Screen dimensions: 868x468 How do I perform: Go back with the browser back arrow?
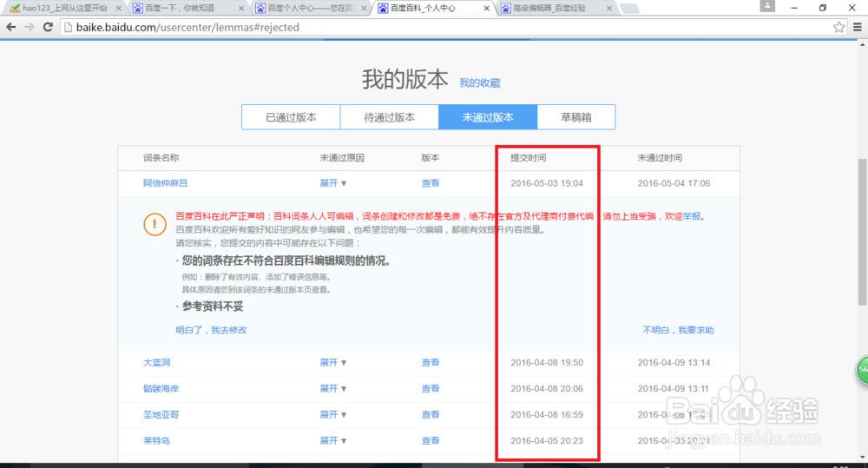(11, 27)
